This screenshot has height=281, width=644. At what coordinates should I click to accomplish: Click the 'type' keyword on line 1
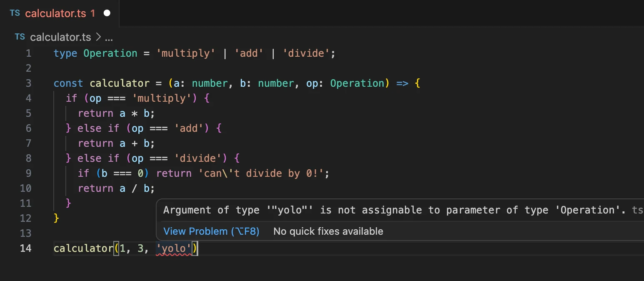(x=65, y=53)
